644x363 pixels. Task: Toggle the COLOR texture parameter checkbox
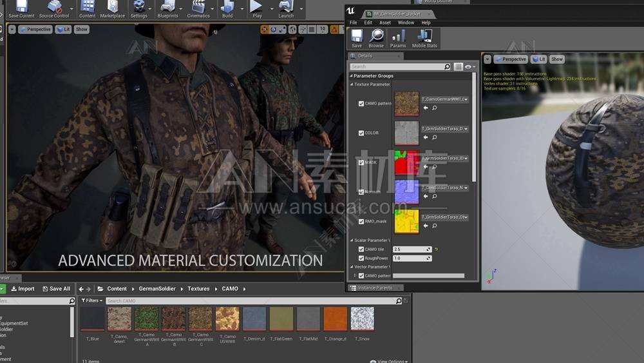361,133
